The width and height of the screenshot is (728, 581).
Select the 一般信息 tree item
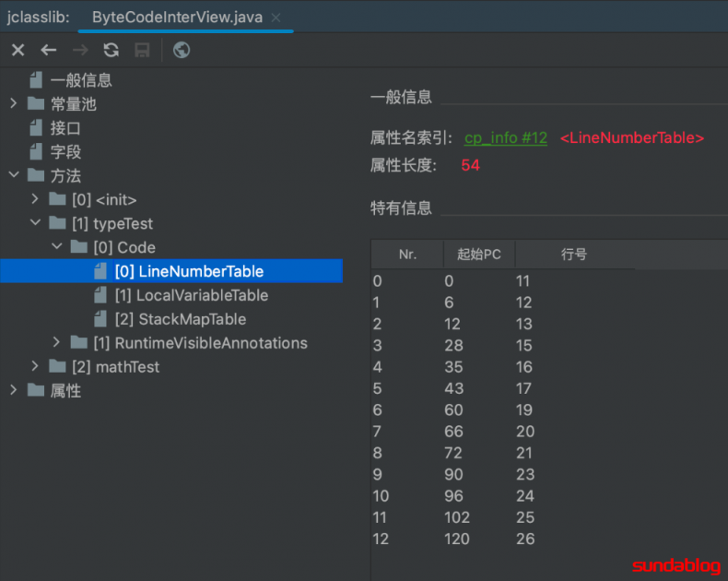click(x=81, y=80)
